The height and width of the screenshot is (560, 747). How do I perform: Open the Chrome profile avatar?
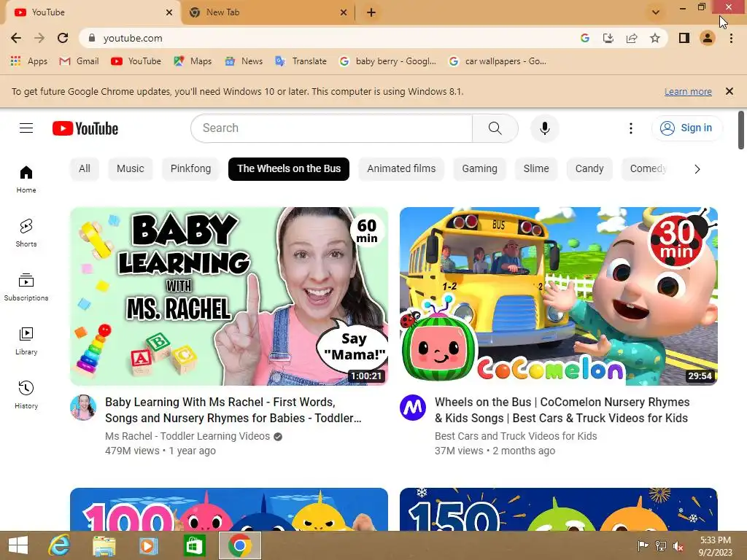(x=708, y=38)
